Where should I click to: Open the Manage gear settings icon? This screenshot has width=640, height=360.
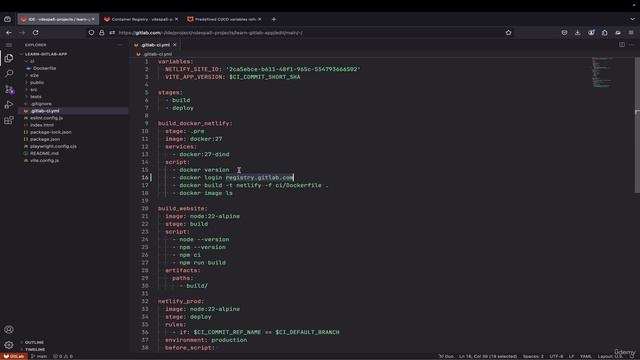pos(9,345)
